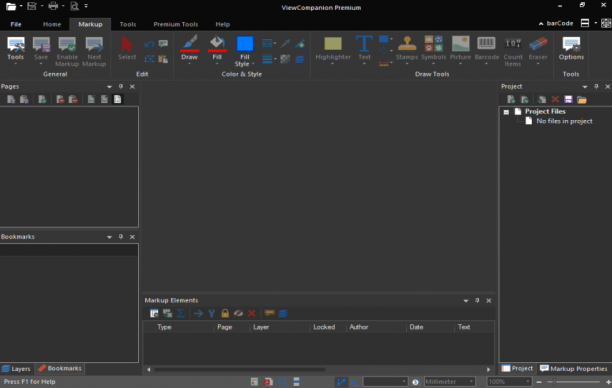
Task: Select the Text draw tool
Action: [x=364, y=50]
